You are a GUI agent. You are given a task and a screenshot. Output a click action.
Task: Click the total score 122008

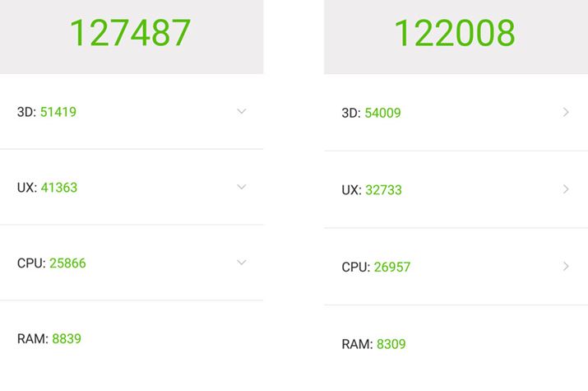pyautogui.click(x=455, y=33)
